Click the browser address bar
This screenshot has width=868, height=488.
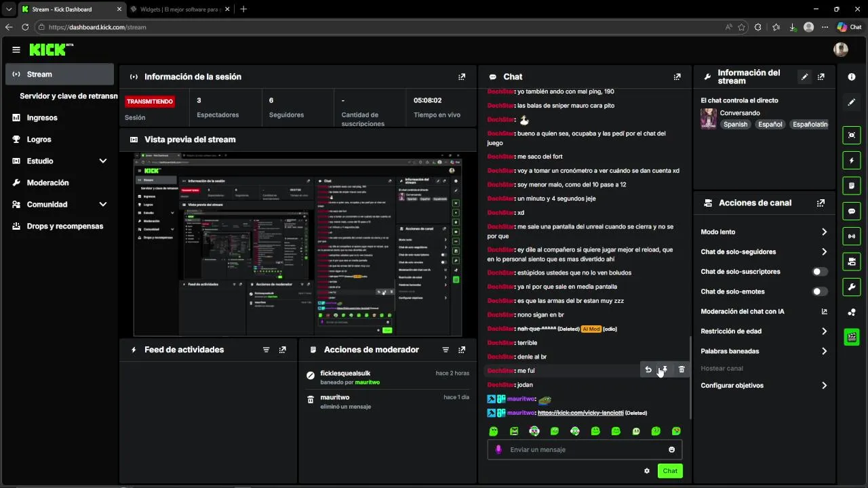coord(380,27)
